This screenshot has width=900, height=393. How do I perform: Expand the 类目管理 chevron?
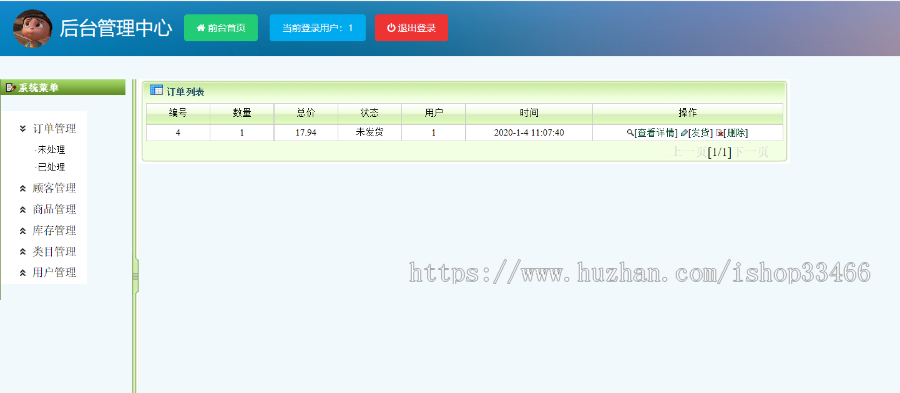[x=23, y=252]
